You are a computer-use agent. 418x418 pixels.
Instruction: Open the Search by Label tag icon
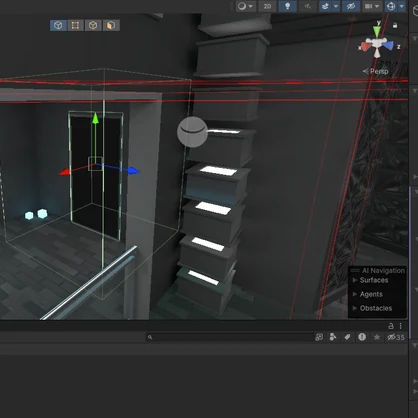click(x=347, y=337)
